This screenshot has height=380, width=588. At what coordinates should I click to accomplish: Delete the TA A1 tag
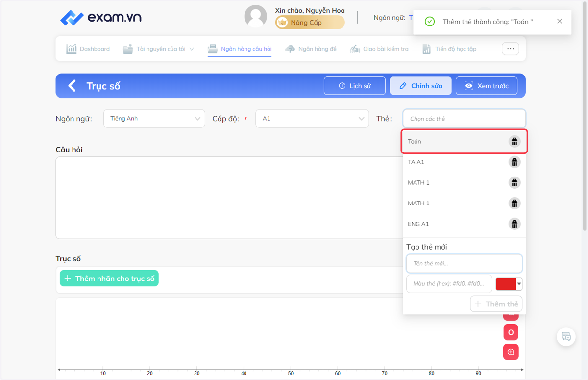(514, 162)
